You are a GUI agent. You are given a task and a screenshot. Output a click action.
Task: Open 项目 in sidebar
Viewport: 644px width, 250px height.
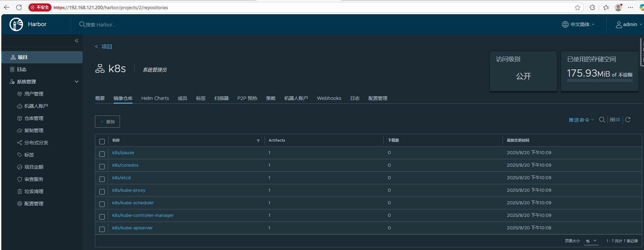pyautogui.click(x=42, y=57)
